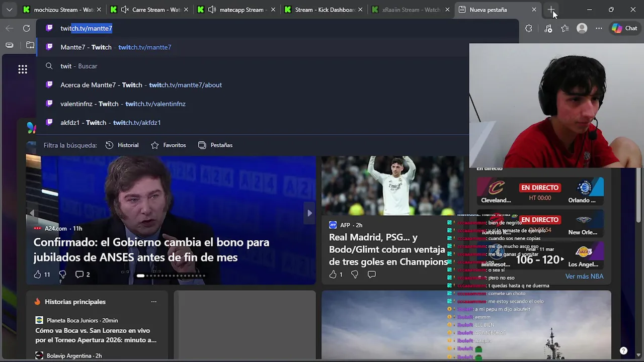
Task: Open the Copilot Chat button
Action: click(x=624, y=28)
